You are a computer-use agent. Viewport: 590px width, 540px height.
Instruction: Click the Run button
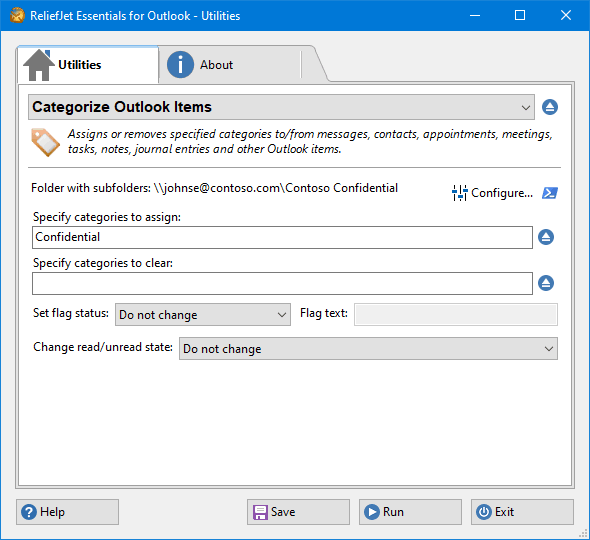410,512
